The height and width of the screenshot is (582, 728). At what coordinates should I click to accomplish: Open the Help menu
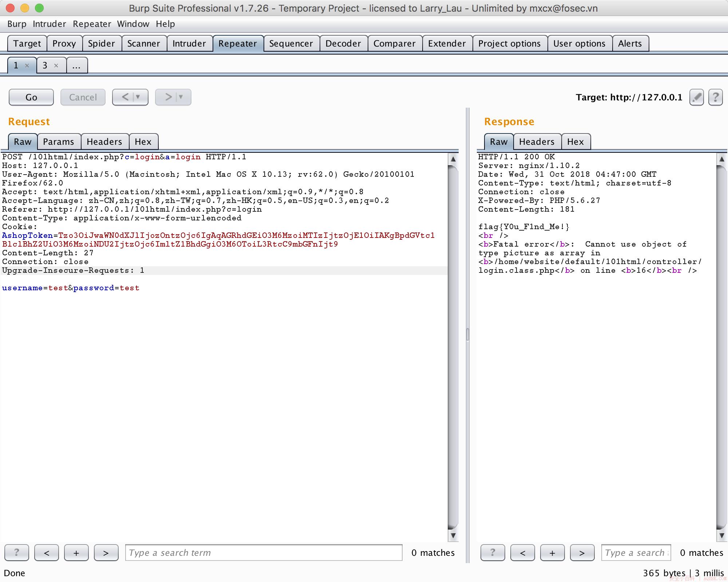(x=166, y=24)
